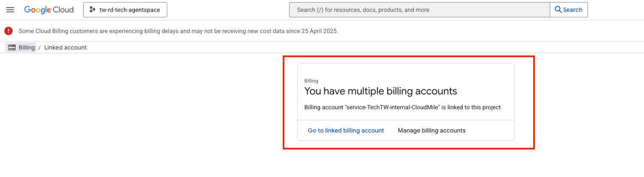Click the linked billing account description text
This screenshot has width=644, height=177.
tap(402, 107)
